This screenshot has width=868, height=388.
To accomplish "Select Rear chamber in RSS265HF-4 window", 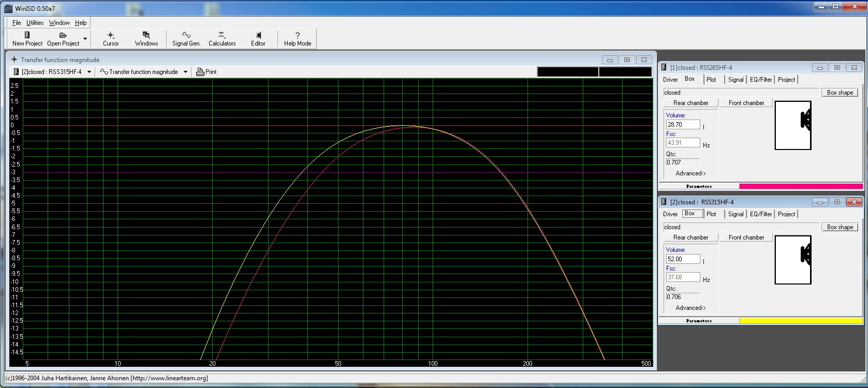I will [690, 103].
